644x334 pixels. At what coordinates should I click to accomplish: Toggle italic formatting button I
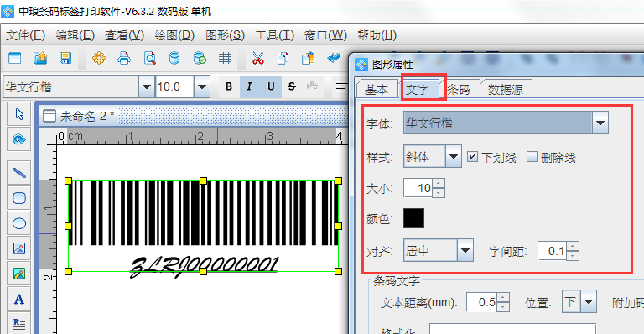tap(249, 86)
